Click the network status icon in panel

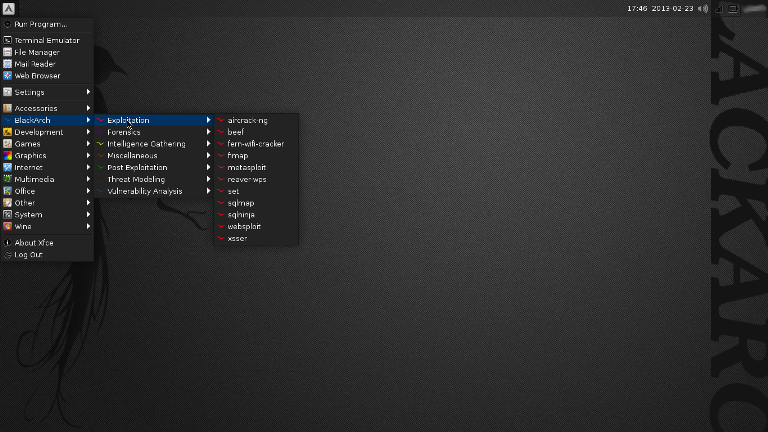[719, 9]
